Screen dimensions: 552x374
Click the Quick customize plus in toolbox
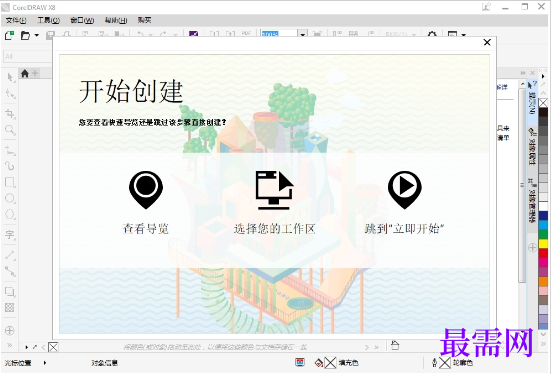pyautogui.click(x=10, y=330)
